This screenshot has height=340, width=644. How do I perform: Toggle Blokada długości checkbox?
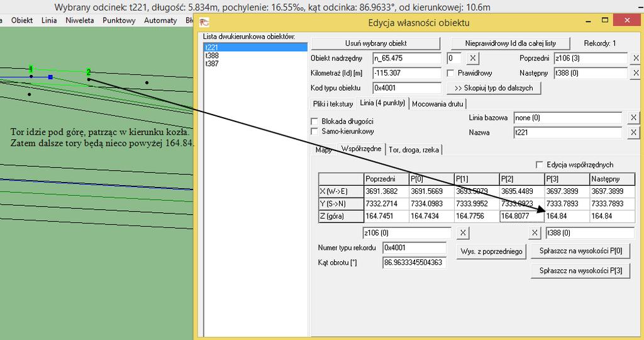click(x=314, y=122)
